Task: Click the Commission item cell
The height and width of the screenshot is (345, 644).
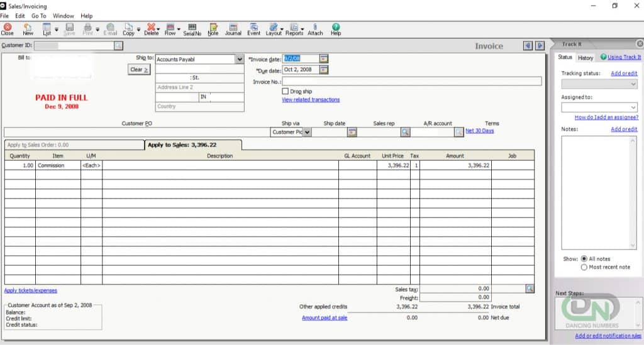Action: 58,165
